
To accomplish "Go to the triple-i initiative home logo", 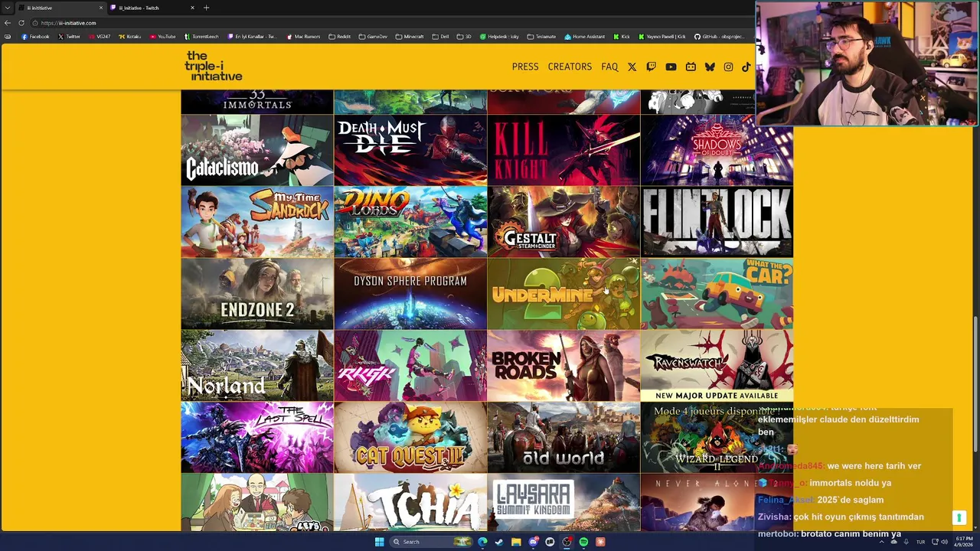I will point(213,67).
